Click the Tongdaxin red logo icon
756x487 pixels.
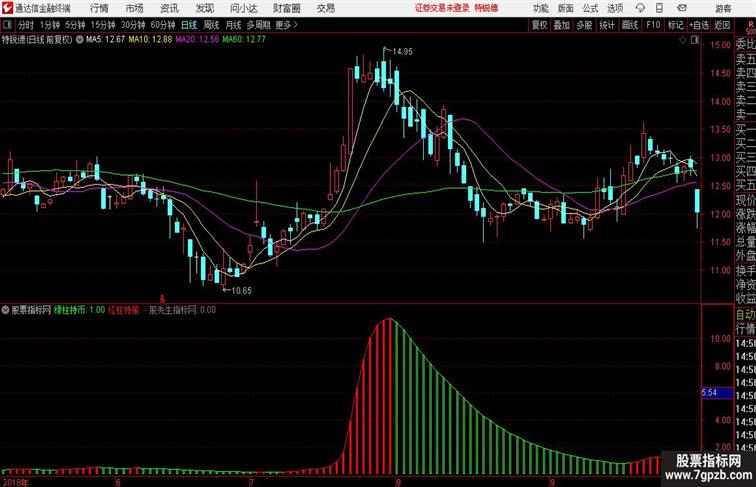[7, 8]
